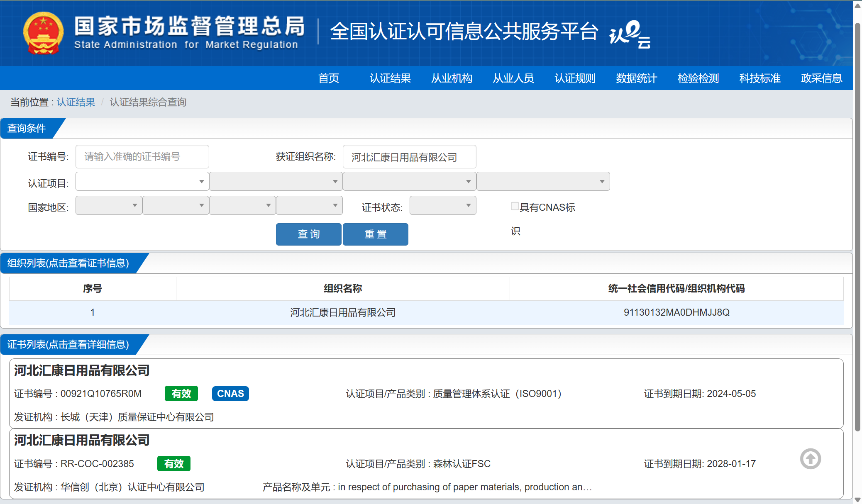Click the scrollbar down arrow

coord(857,499)
